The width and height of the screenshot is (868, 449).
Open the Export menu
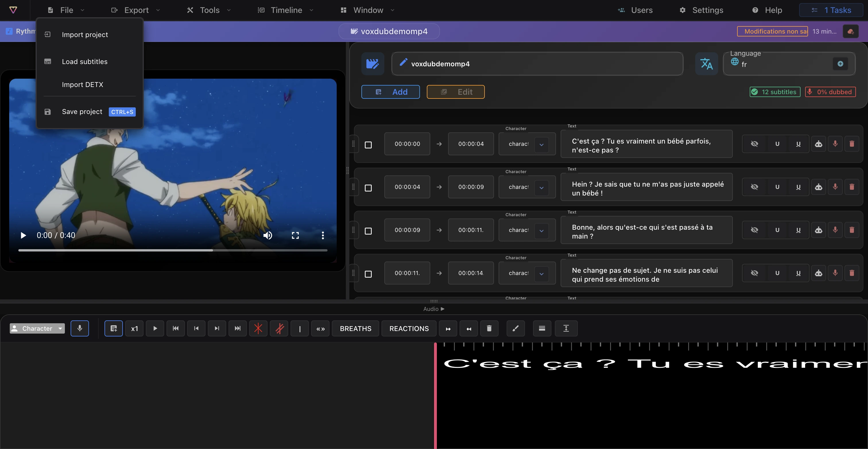[135, 10]
